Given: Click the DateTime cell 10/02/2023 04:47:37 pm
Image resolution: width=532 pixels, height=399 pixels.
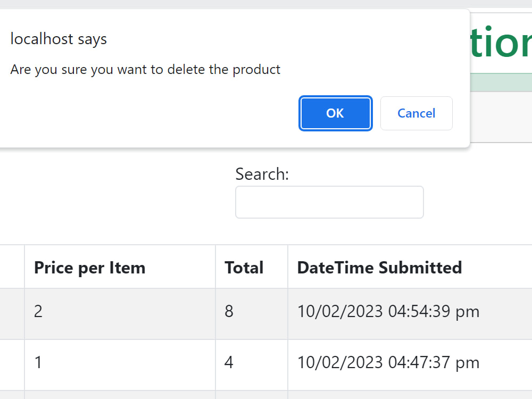Looking at the screenshot, I should (x=388, y=362).
